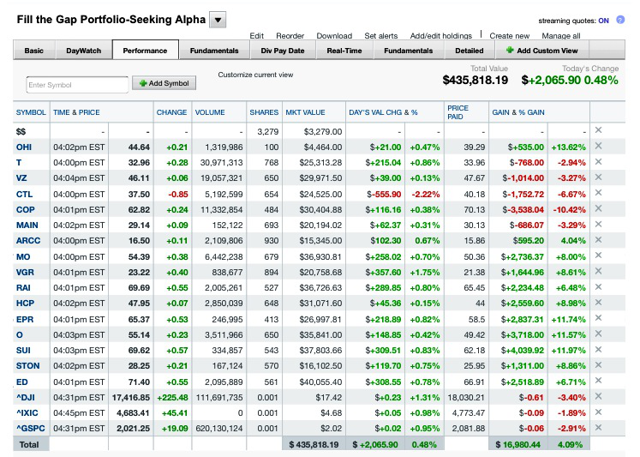Open the Div Pay Date tab
Screen dimensions: 640x457
[283, 51]
